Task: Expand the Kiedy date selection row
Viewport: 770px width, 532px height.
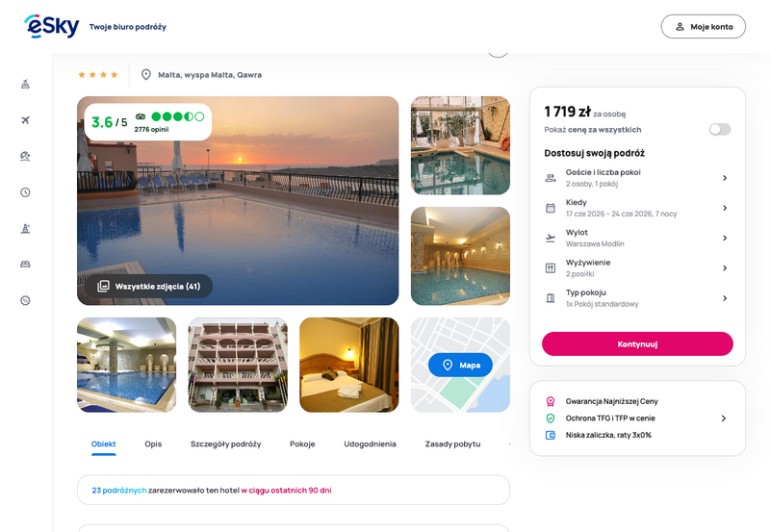Action: 637,208
